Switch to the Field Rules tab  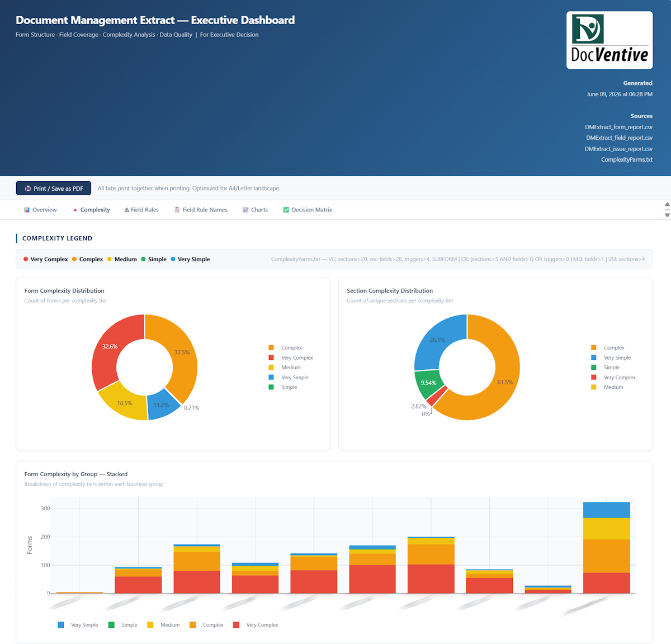click(x=141, y=210)
